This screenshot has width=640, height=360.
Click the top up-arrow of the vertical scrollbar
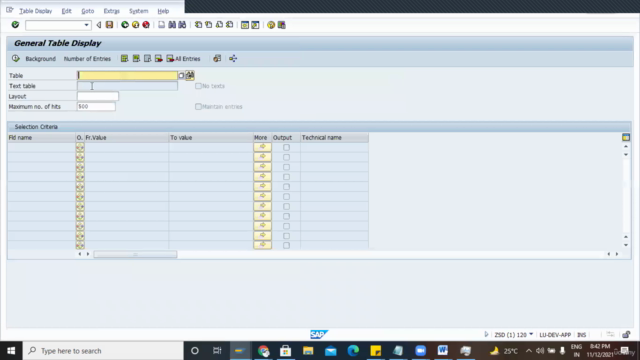coord(626,146)
